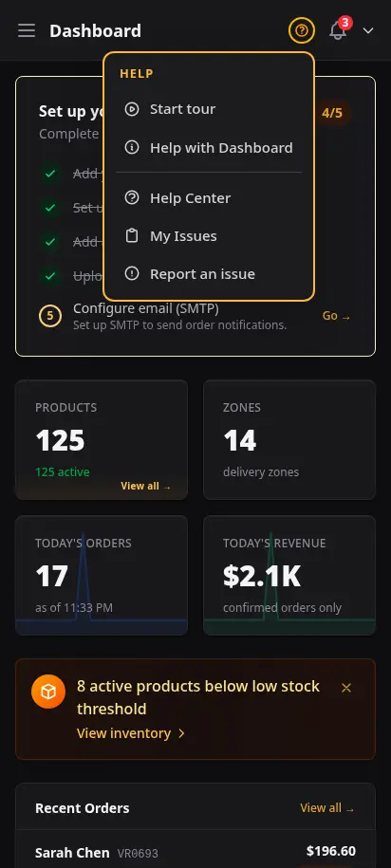Click the Dashboard page title
391x868 pixels.
point(95,31)
